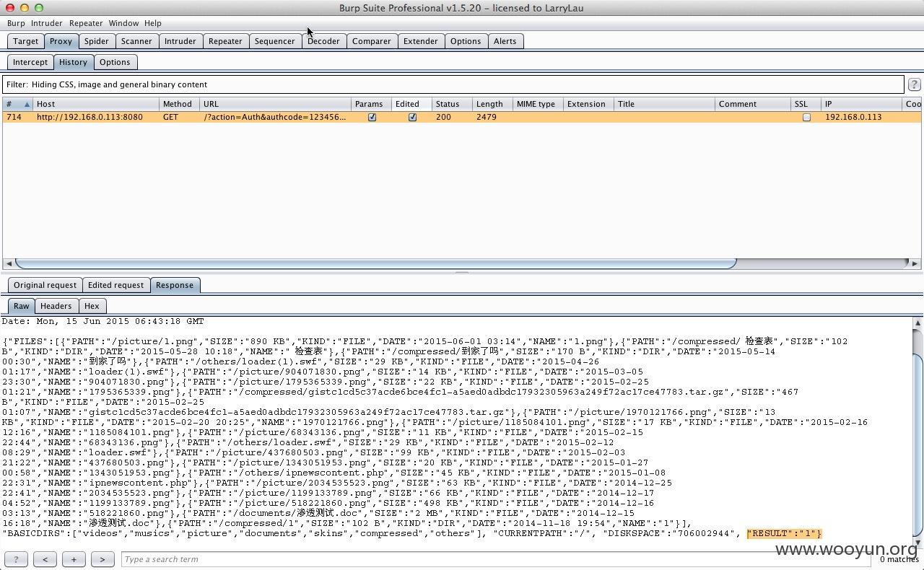Open the Repeater menu
This screenshot has height=570, width=924.
click(x=86, y=23)
